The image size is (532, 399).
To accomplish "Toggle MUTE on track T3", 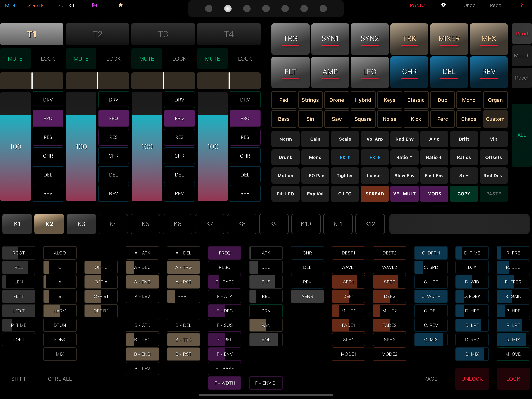I will click(x=147, y=59).
